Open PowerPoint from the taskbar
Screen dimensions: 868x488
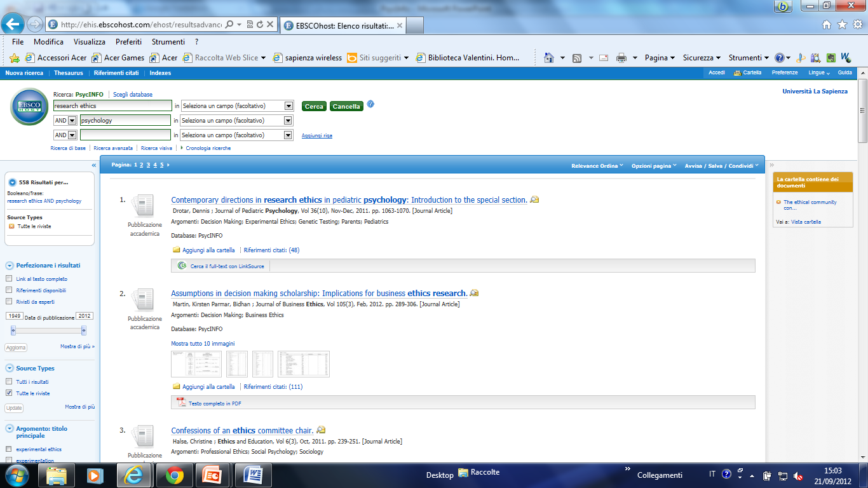point(211,475)
